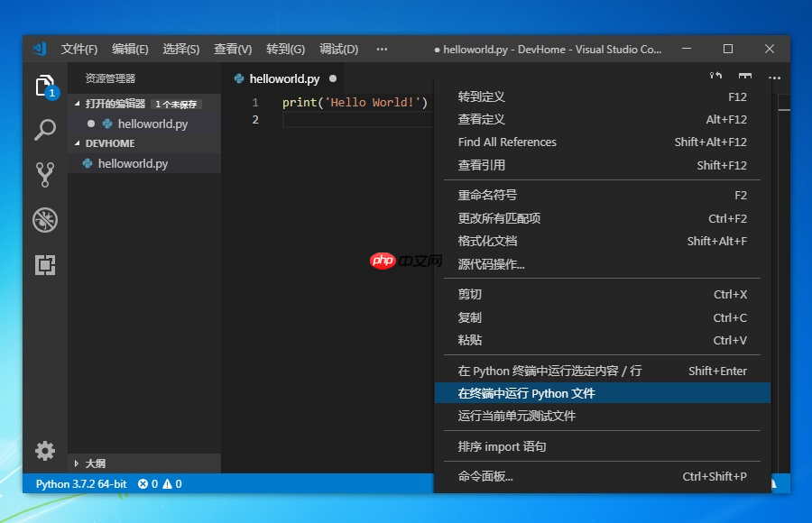
Task: Click the split editor icon
Action: coord(745,78)
